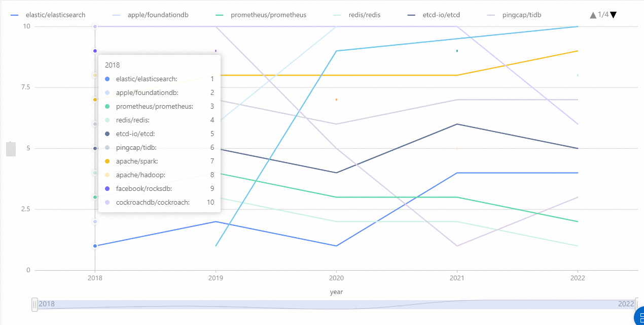Click the 'year' axis title
644x325 pixels.
(x=336, y=292)
